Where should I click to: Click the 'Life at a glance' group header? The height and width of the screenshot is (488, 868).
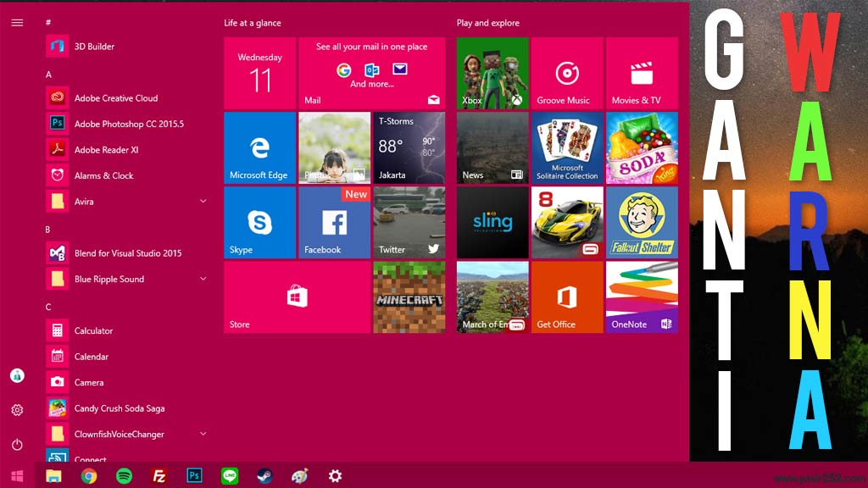(x=253, y=23)
